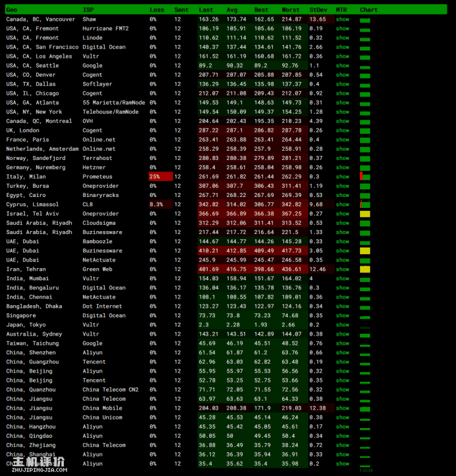Click the StDev column header

tap(318, 10)
